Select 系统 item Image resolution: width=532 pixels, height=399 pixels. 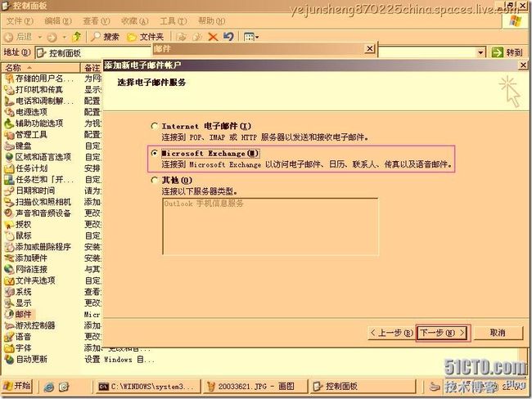pos(18,292)
